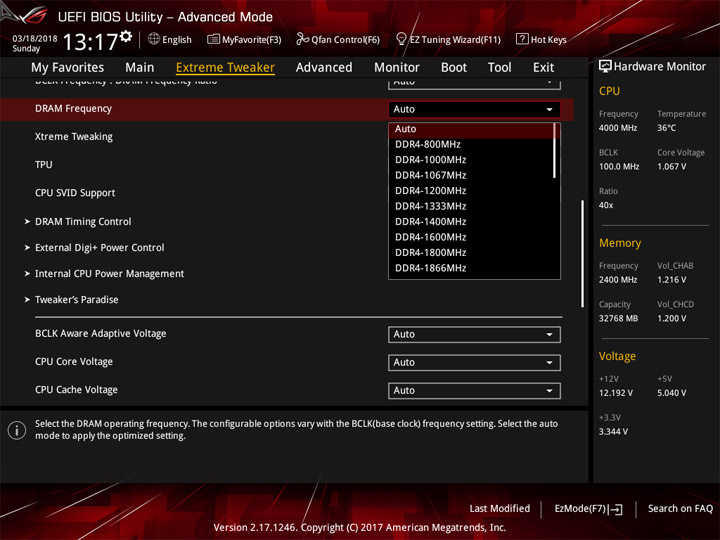Viewport: 720px width, 540px height.
Task: Click the info icon beside help text
Action: click(x=17, y=430)
